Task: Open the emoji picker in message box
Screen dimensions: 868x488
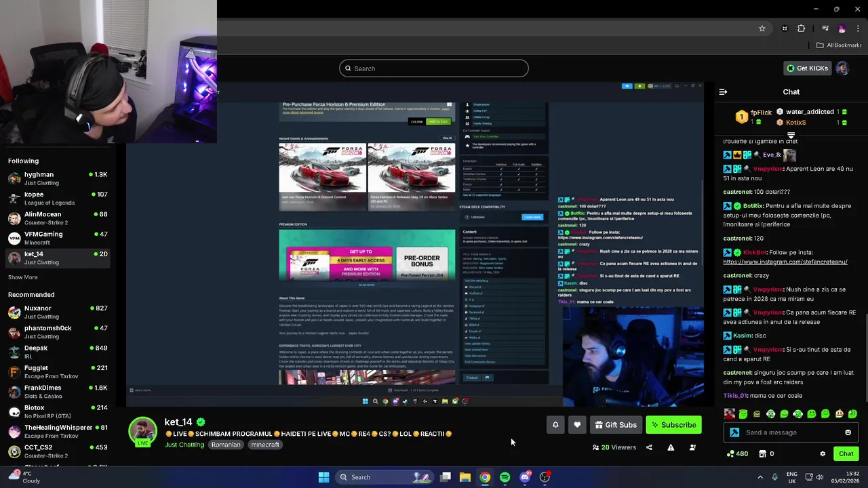Action: (x=848, y=432)
